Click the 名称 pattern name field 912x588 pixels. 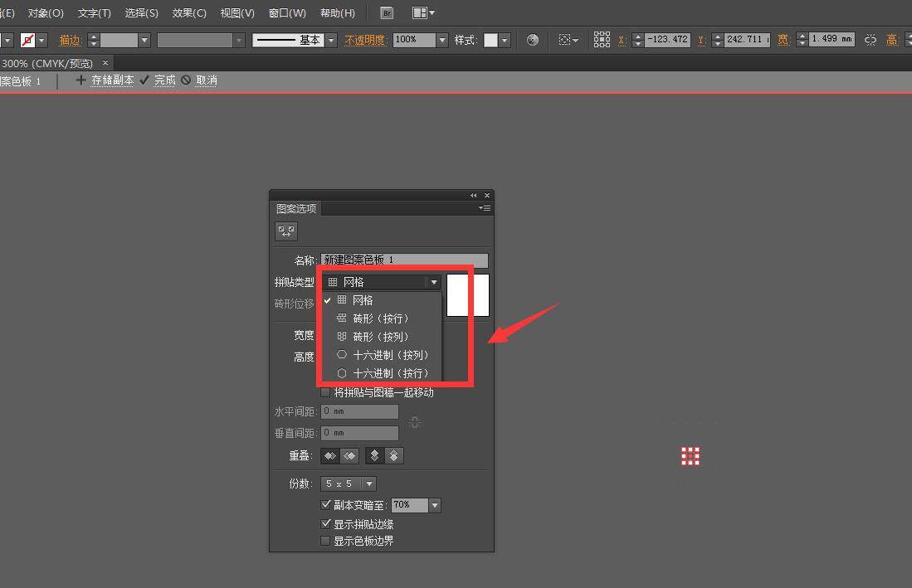pos(403,260)
